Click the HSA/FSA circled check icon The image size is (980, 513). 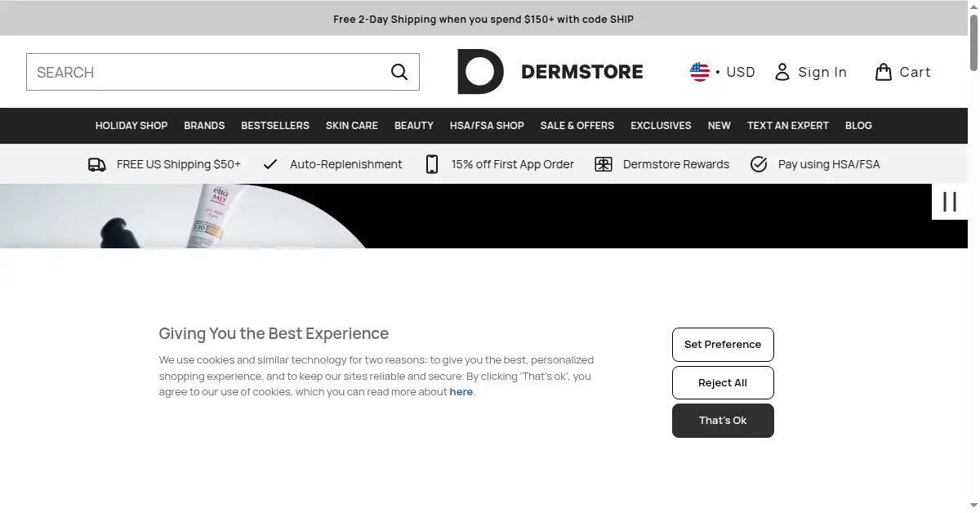tap(759, 164)
